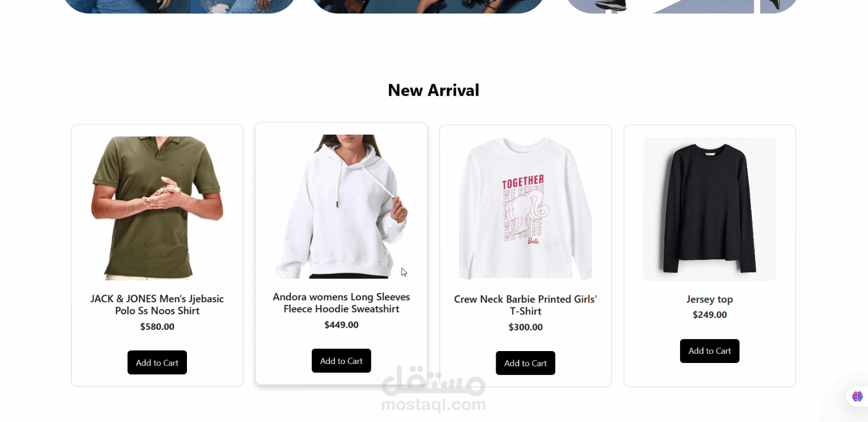View the olive green polo shirt image
The height and width of the screenshot is (422, 868).
point(157,209)
